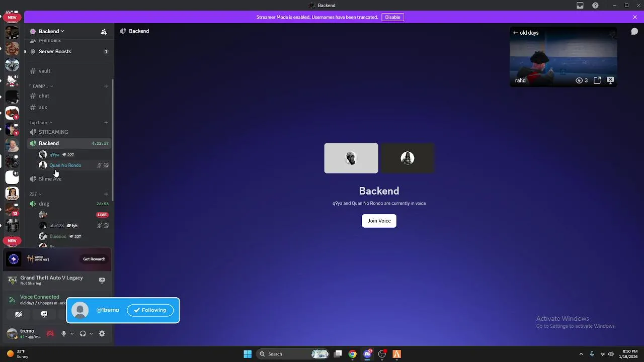Open the help icon in title bar

coord(596,6)
